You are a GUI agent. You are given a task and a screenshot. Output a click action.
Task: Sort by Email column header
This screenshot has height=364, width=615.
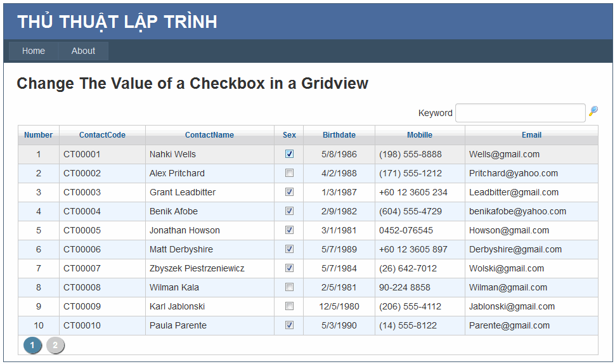point(531,135)
